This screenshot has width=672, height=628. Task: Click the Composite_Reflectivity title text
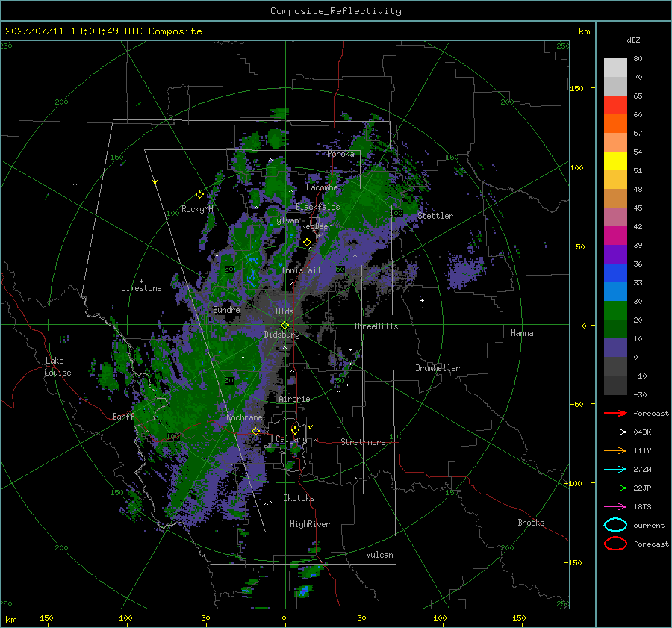click(336, 11)
